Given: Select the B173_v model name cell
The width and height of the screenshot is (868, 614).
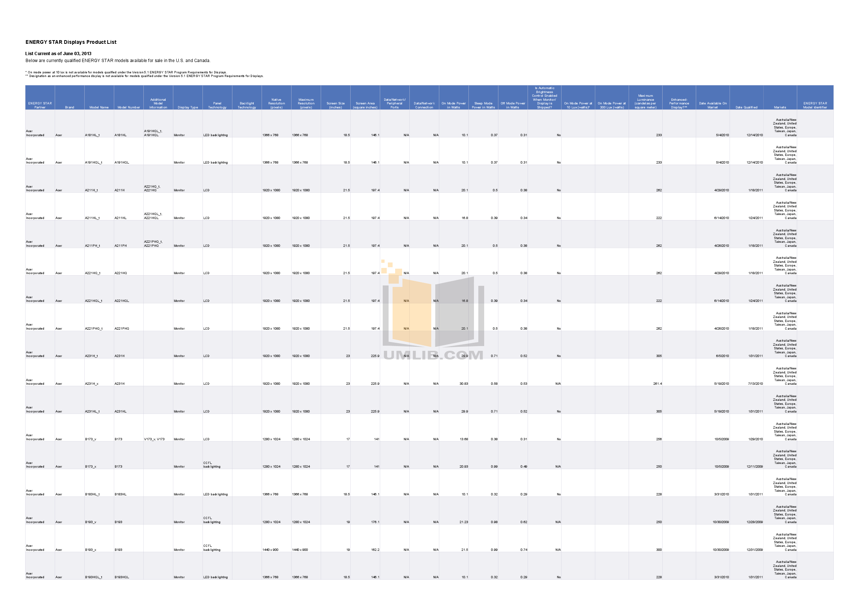Looking at the screenshot, I should (91, 439).
